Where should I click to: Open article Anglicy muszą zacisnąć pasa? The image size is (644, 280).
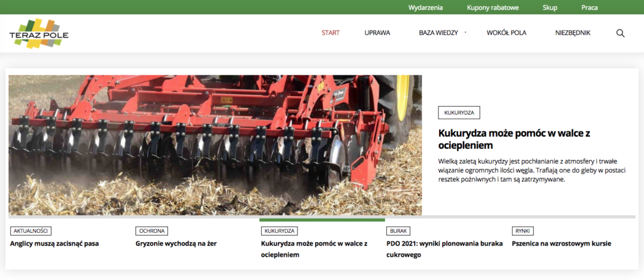click(x=55, y=244)
